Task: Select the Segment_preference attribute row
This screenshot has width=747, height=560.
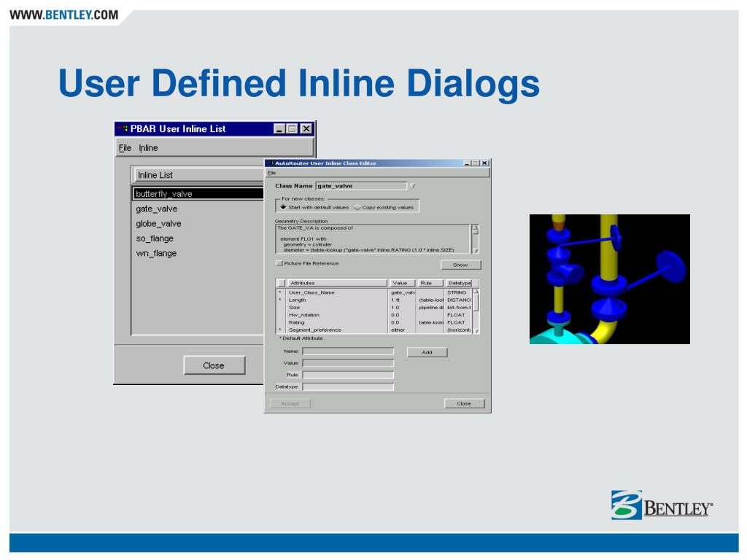Action: pos(374,330)
